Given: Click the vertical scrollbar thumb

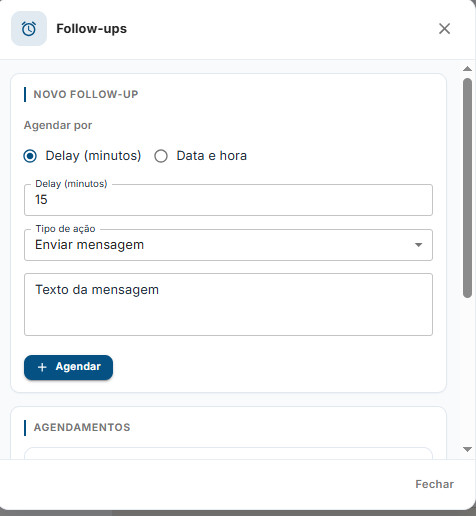Looking at the screenshot, I should pos(467,188).
